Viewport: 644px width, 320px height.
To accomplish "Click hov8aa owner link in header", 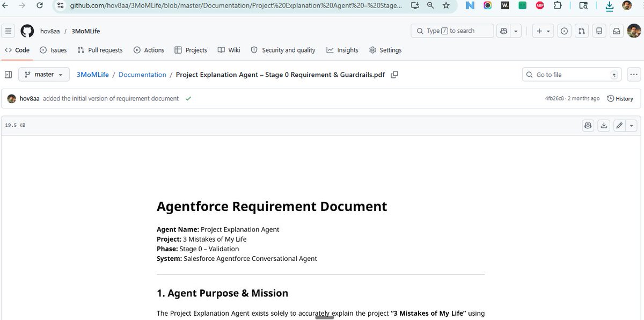I will tap(50, 31).
